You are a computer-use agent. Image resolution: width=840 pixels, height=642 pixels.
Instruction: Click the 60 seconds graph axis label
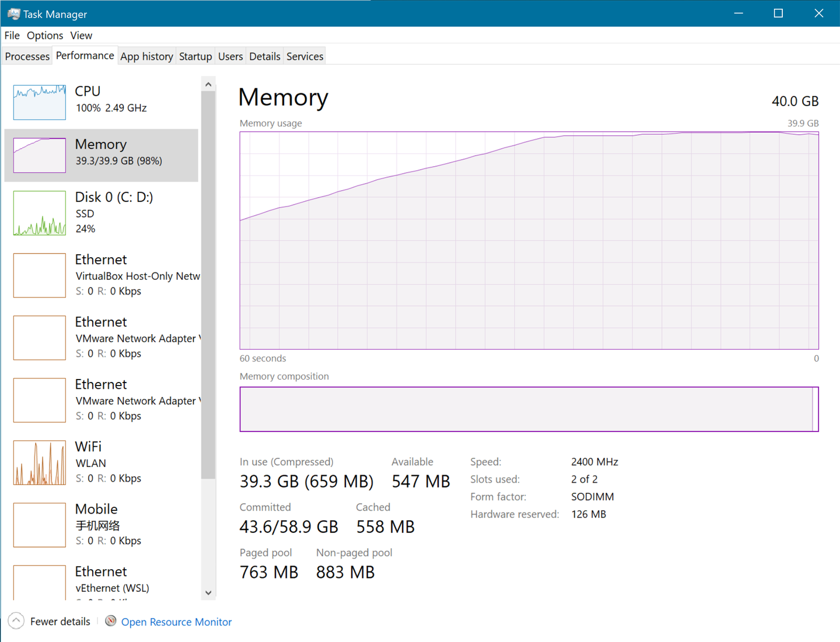(263, 359)
